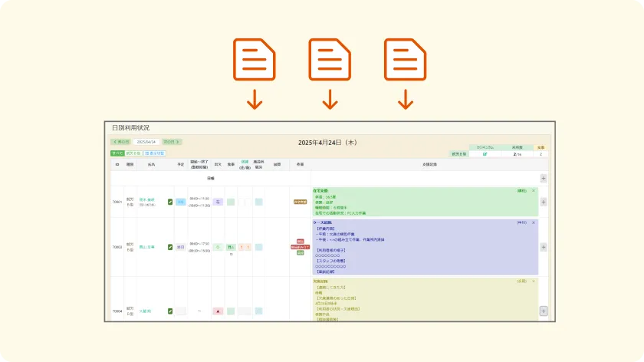Add a support record for user 70801
Screen dimensions: 644x362
(x=544, y=202)
